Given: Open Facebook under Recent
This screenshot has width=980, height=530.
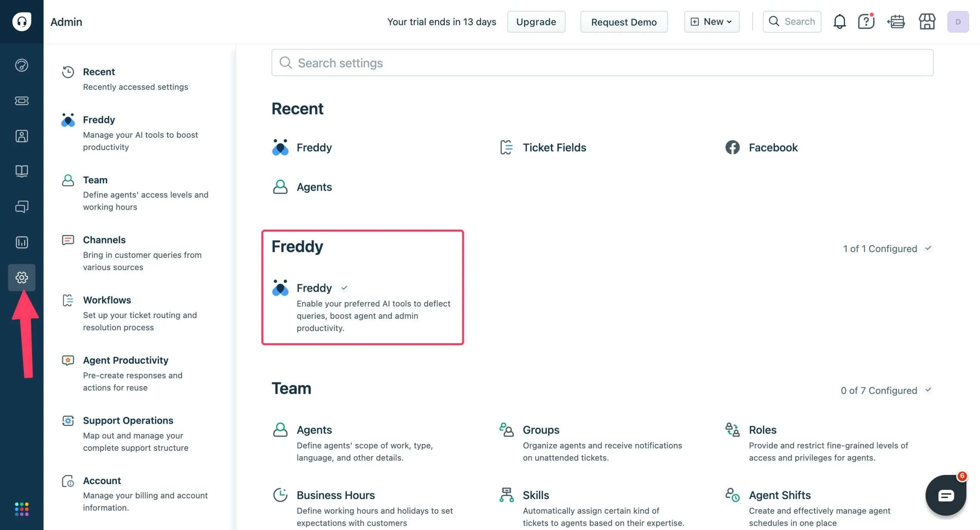Looking at the screenshot, I should [x=761, y=147].
